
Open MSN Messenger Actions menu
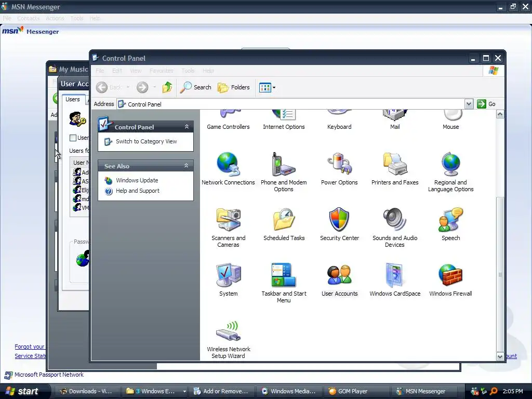click(55, 18)
